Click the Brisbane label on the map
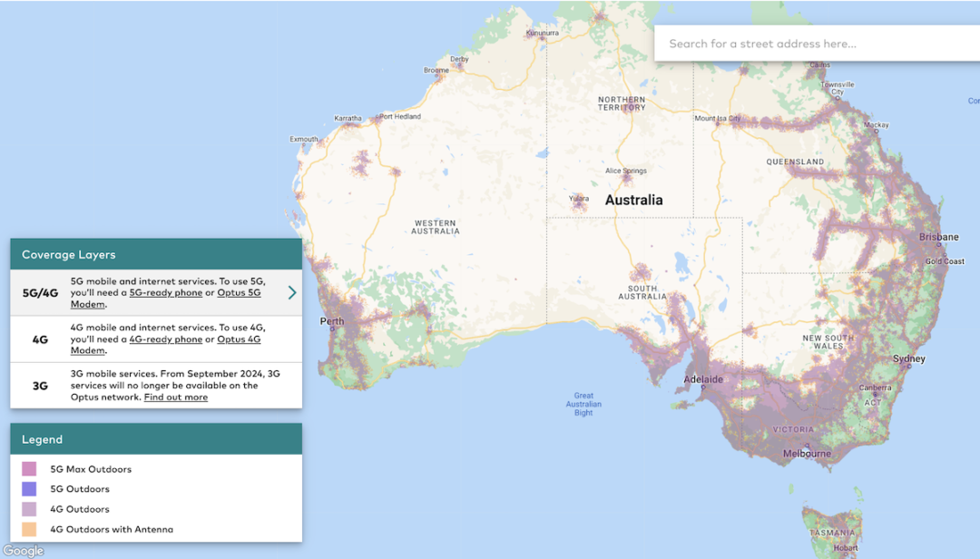 point(937,237)
